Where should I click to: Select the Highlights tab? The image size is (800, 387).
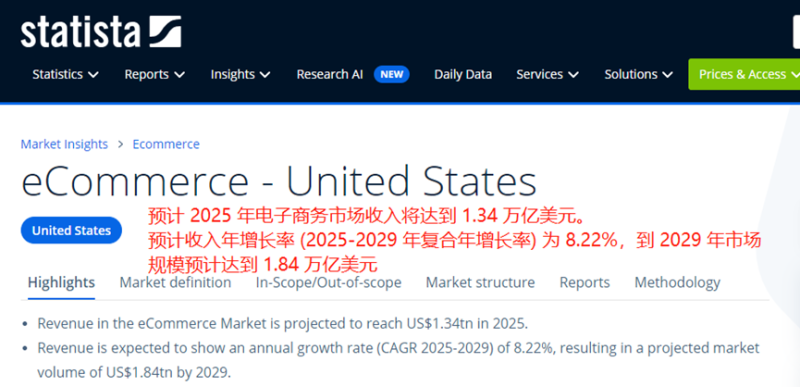point(61,282)
